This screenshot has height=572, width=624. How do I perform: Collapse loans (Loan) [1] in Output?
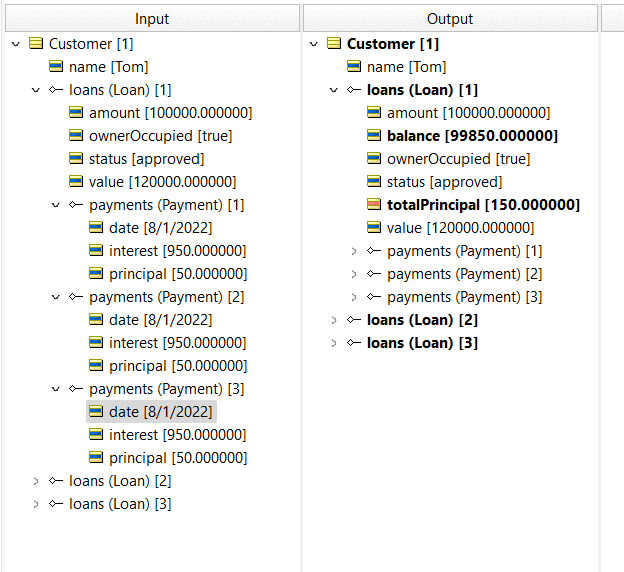334,90
